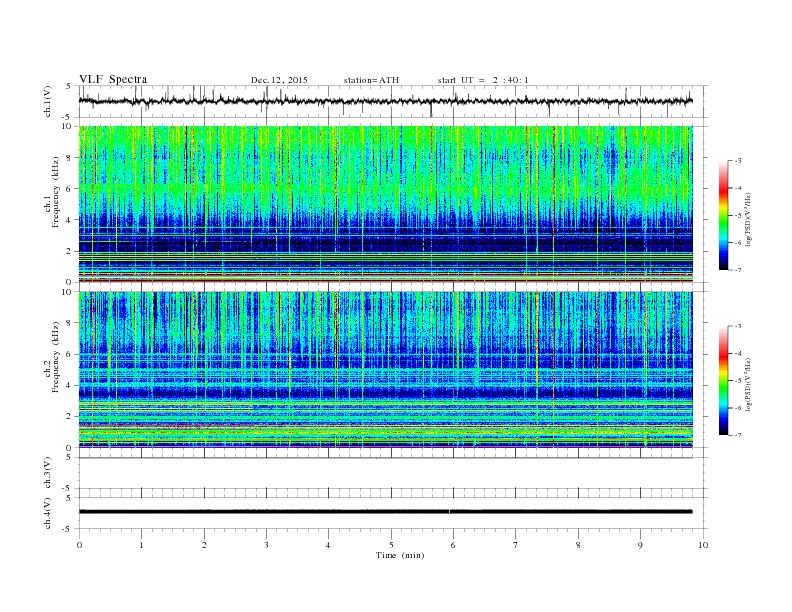
Task: Select the "start UT = 2 :40: 1" text
Action: (483, 80)
